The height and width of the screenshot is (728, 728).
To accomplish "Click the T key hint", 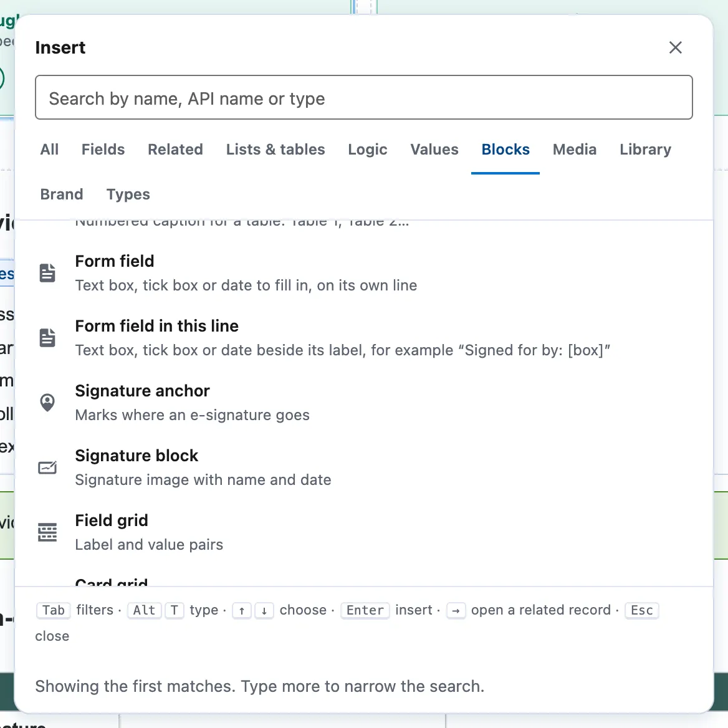I will coord(174,610).
